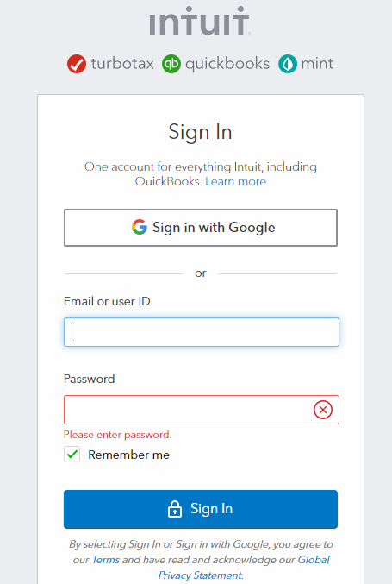The height and width of the screenshot is (584, 392).
Task: Click Sign in with Google button
Action: click(x=201, y=228)
